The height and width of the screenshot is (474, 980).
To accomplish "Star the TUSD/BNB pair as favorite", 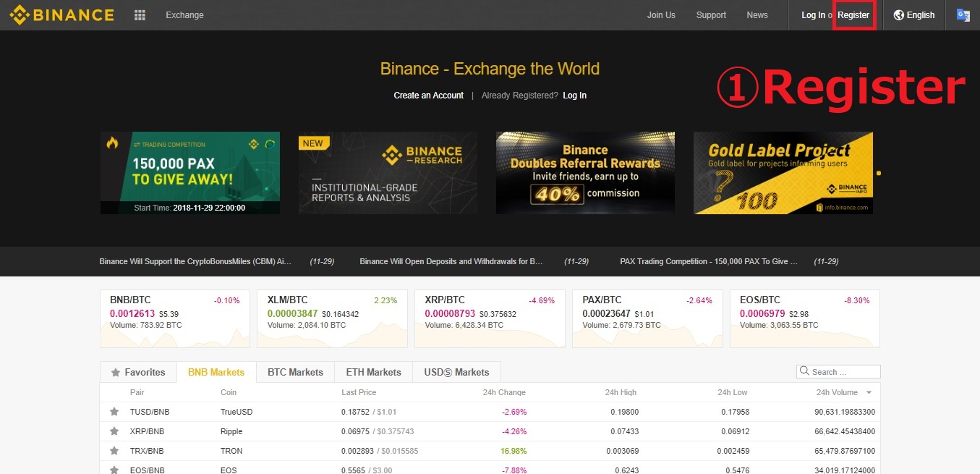I will (x=114, y=412).
